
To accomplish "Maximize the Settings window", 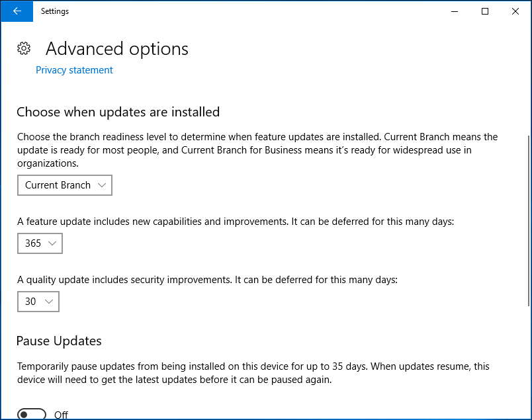I will [485, 11].
